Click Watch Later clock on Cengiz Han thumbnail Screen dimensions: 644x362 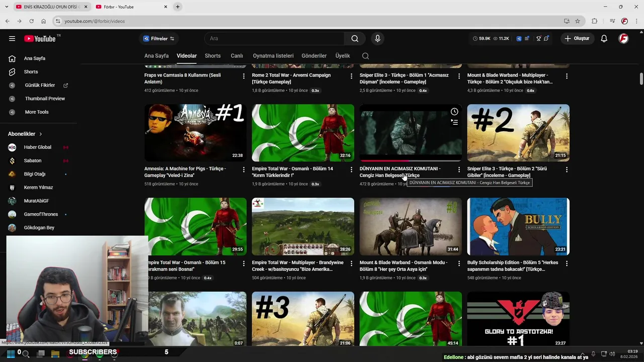pos(454,112)
